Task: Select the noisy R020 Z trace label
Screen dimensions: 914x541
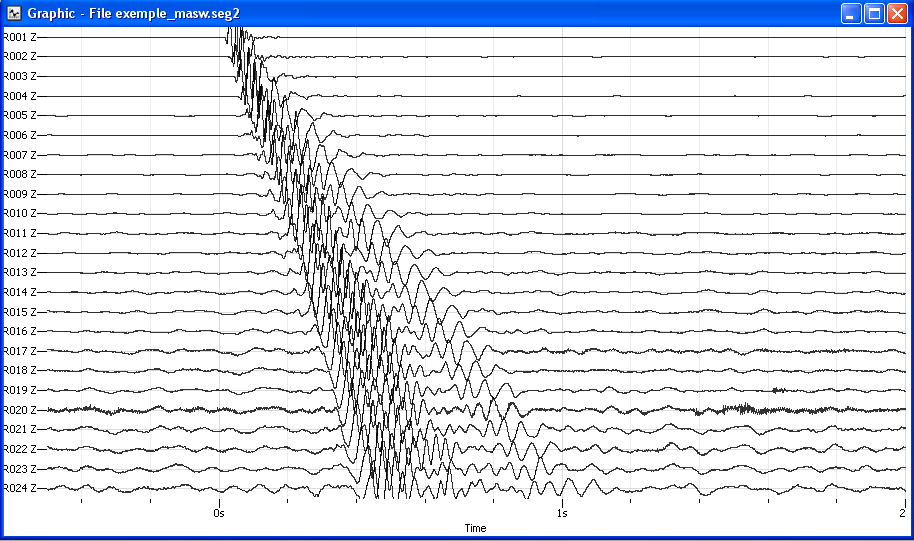Action: click(20, 410)
